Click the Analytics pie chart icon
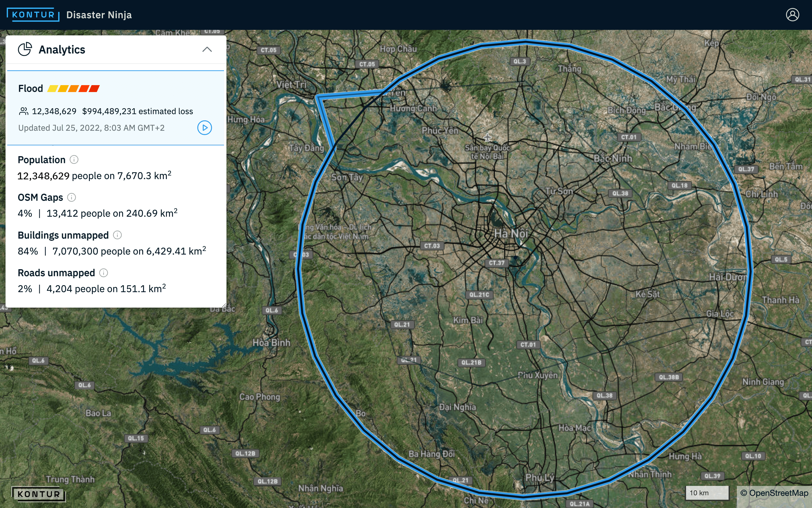Image resolution: width=812 pixels, height=508 pixels. (25, 49)
